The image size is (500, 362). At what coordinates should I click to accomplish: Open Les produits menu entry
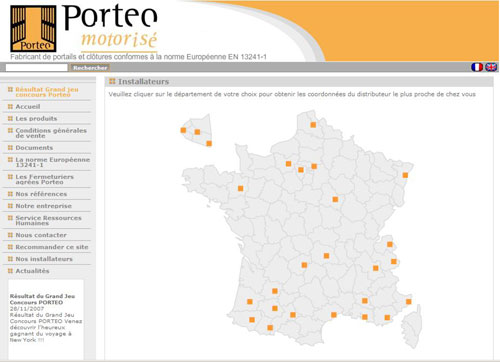click(x=36, y=119)
